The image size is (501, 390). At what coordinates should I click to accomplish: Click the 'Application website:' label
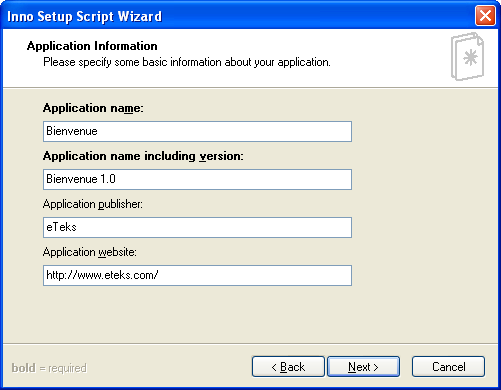[x=90, y=252]
